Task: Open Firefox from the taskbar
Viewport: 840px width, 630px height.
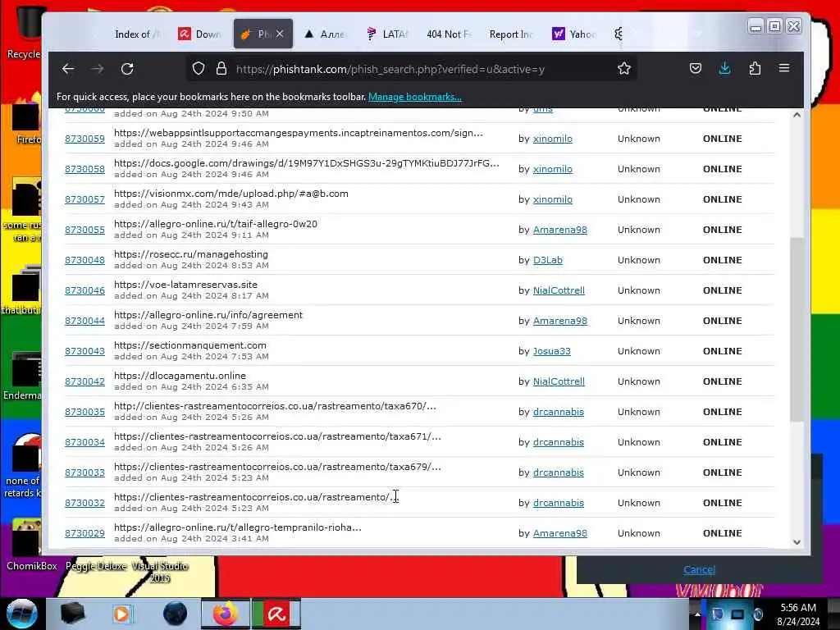Action: [x=225, y=614]
